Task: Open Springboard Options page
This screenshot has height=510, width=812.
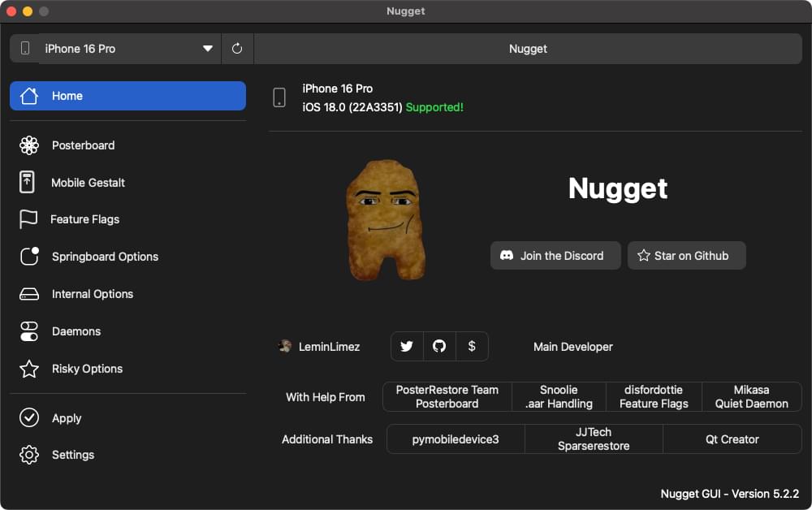Action: (x=128, y=257)
